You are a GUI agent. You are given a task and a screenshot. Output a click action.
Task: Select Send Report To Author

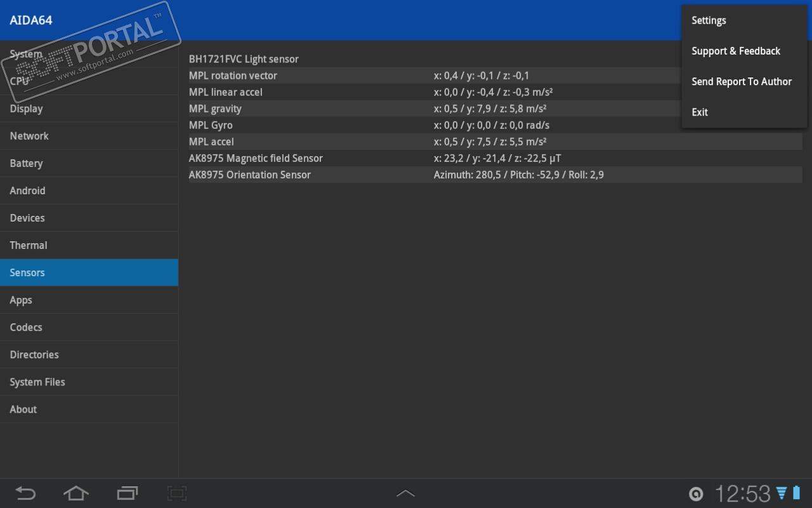click(x=744, y=81)
